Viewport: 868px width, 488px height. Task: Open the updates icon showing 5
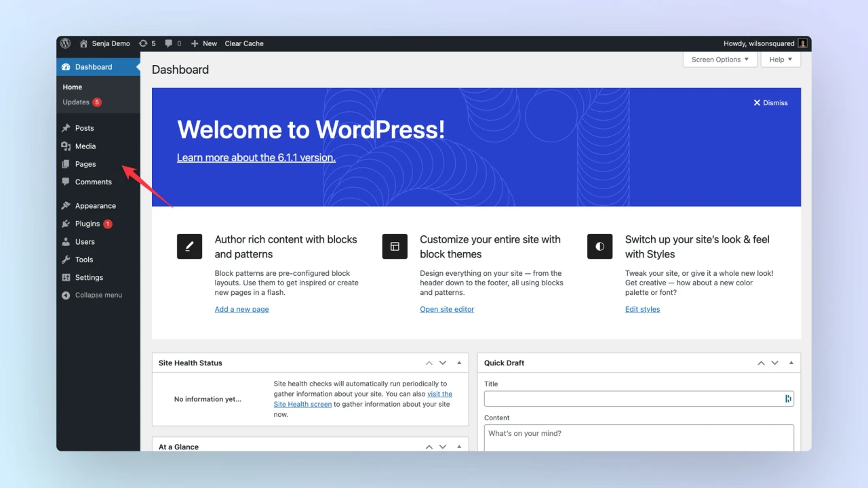click(x=143, y=43)
